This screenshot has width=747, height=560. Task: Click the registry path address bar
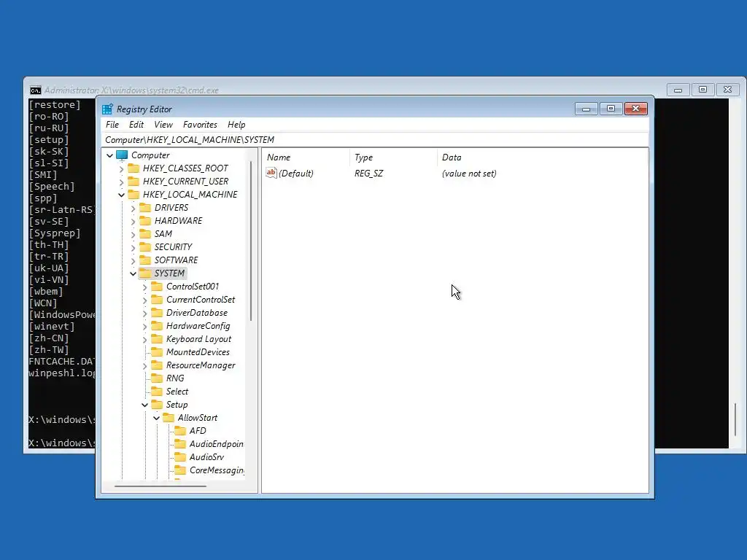click(x=376, y=139)
